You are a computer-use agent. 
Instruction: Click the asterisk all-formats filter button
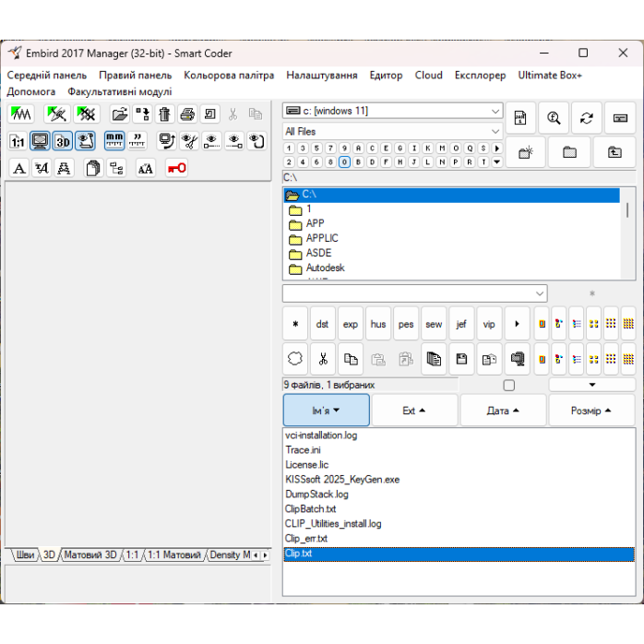(x=295, y=324)
